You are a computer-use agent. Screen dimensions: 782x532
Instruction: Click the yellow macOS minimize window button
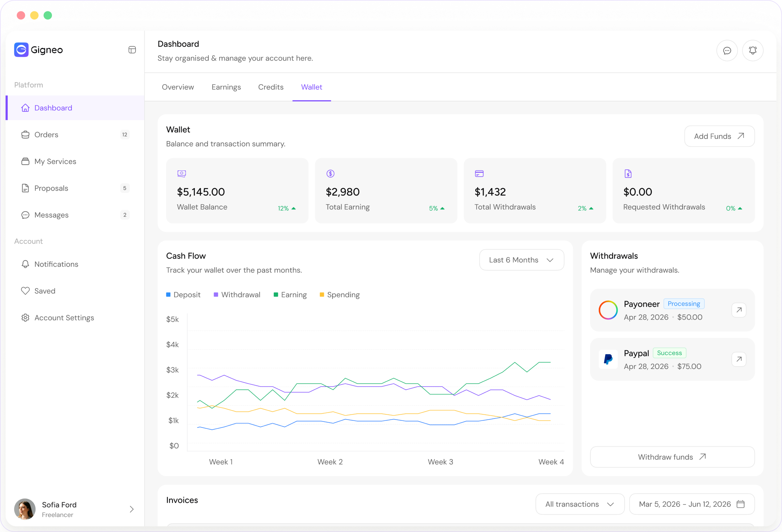[x=34, y=16]
